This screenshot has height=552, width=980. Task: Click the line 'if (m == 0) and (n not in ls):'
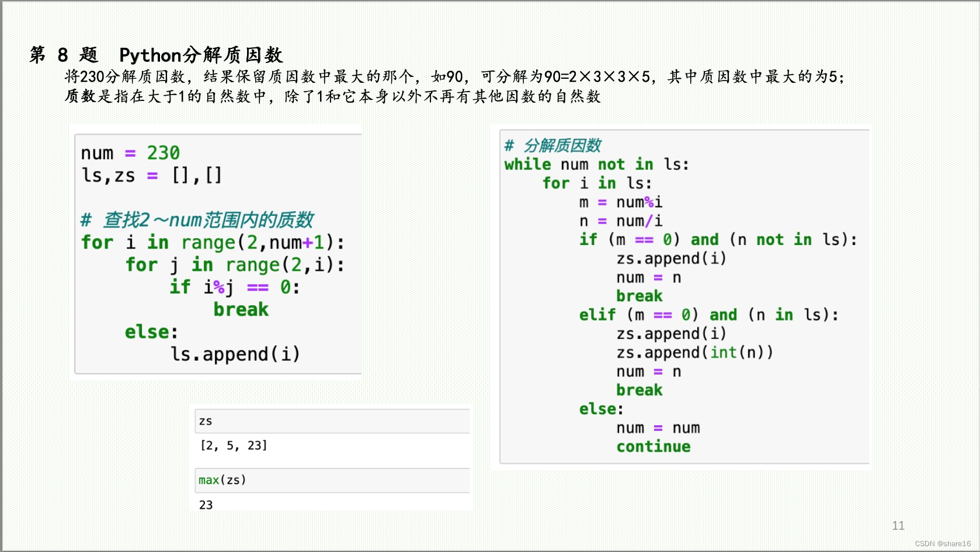coord(718,240)
